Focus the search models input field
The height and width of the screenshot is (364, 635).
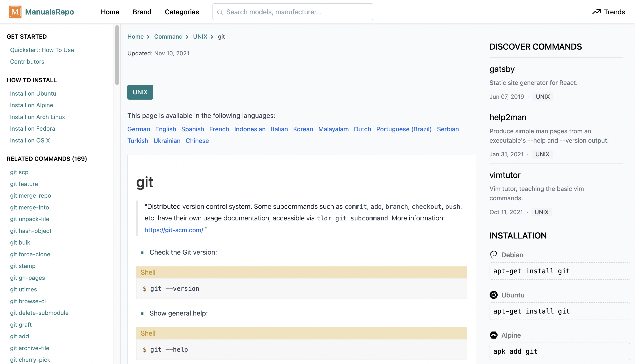click(x=298, y=12)
